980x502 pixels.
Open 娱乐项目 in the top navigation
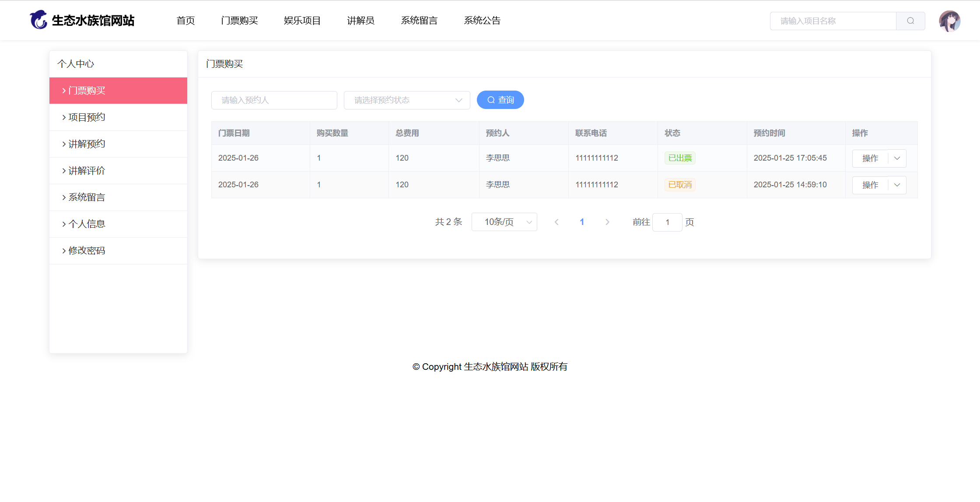pyautogui.click(x=302, y=21)
